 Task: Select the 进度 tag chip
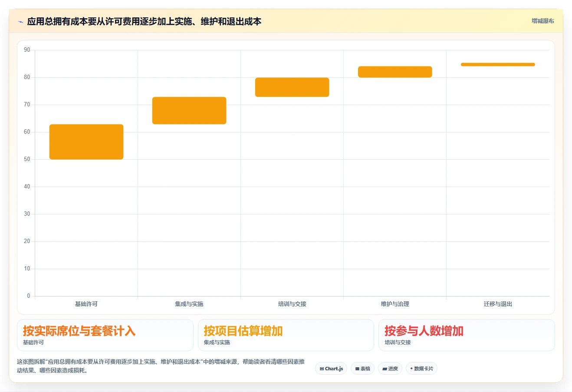[390, 369]
